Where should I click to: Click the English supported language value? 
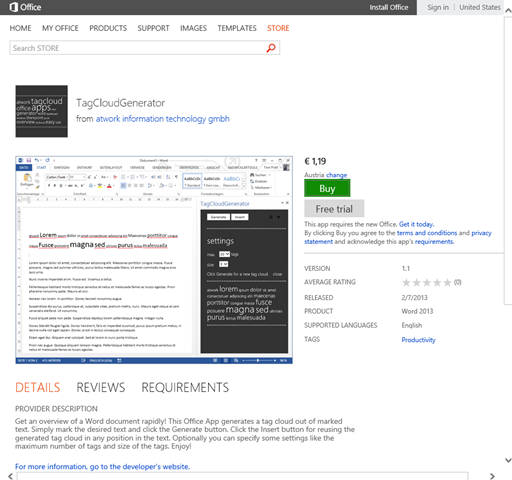pos(412,325)
